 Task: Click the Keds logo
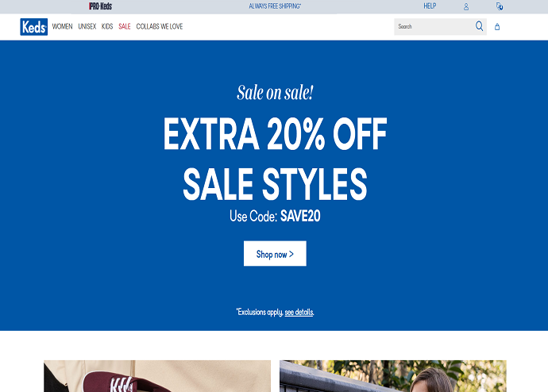pyautogui.click(x=34, y=27)
